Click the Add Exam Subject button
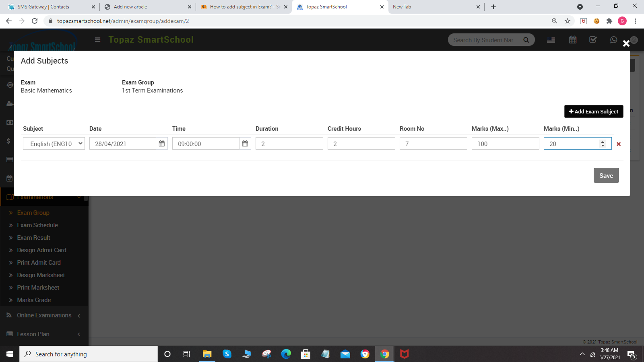Image resolution: width=644 pixels, height=362 pixels. [x=594, y=111]
